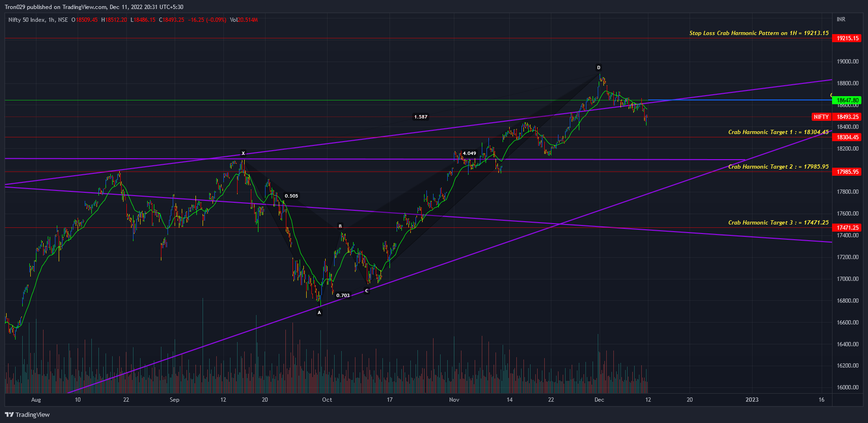Select the Vol 20.514M volume readout
This screenshot has height=423, width=868.
pyautogui.click(x=244, y=20)
